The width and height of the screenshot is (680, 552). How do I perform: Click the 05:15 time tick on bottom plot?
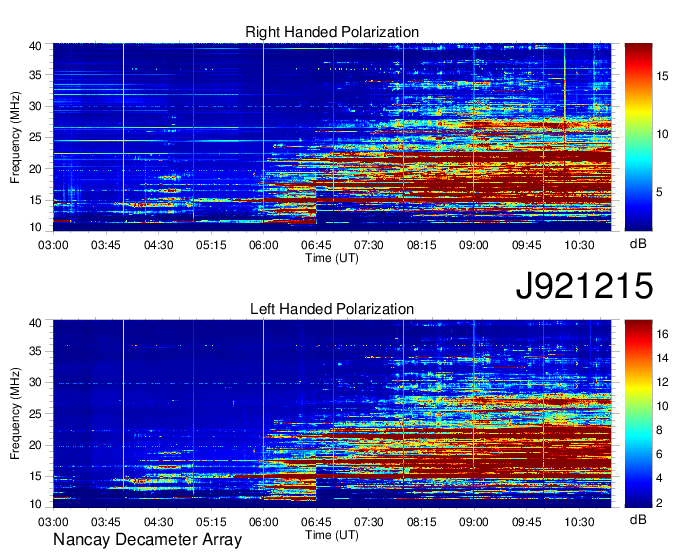211,522
